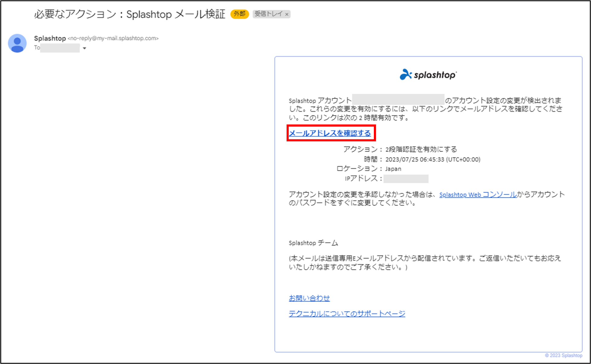Screen dimensions: 591x364
Task: Click the location value Japan
Action: (x=393, y=169)
